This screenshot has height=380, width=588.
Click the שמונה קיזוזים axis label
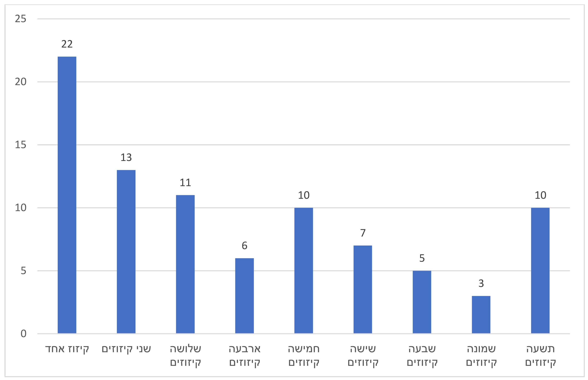click(x=481, y=356)
